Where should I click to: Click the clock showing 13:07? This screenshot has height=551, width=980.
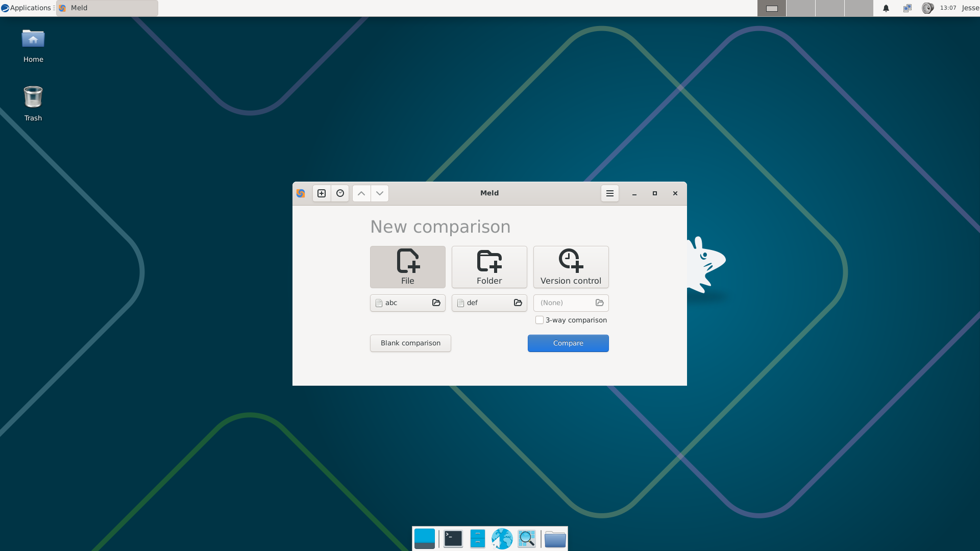[x=948, y=8]
